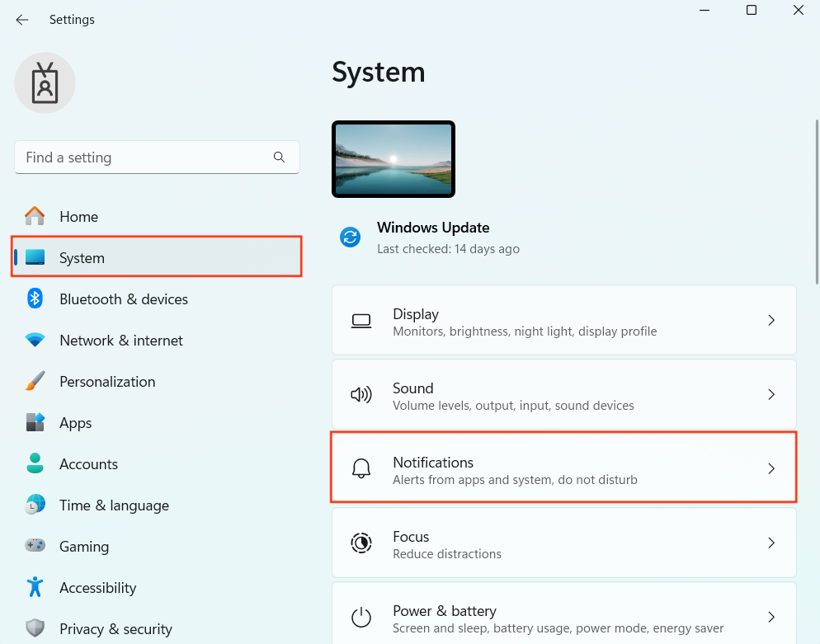Click the Find a setting field
The height and width of the screenshot is (644, 820).
click(x=157, y=157)
